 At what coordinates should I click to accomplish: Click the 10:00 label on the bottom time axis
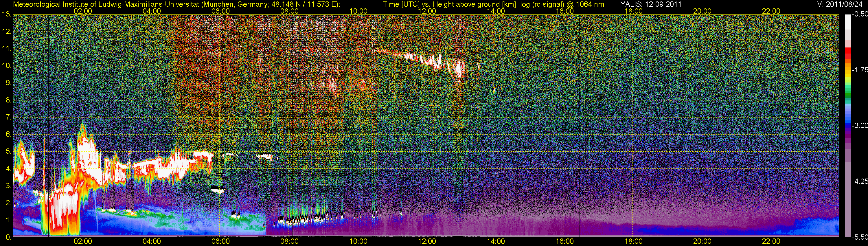358,241
